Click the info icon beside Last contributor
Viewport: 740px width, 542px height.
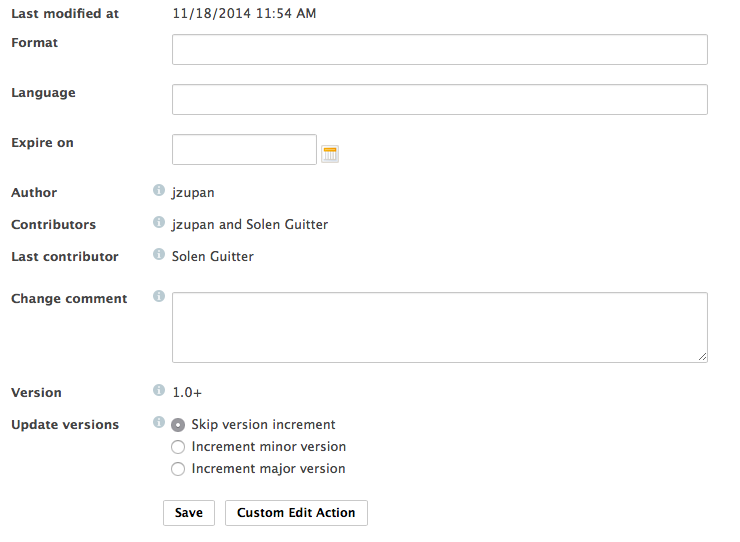[x=159, y=254]
